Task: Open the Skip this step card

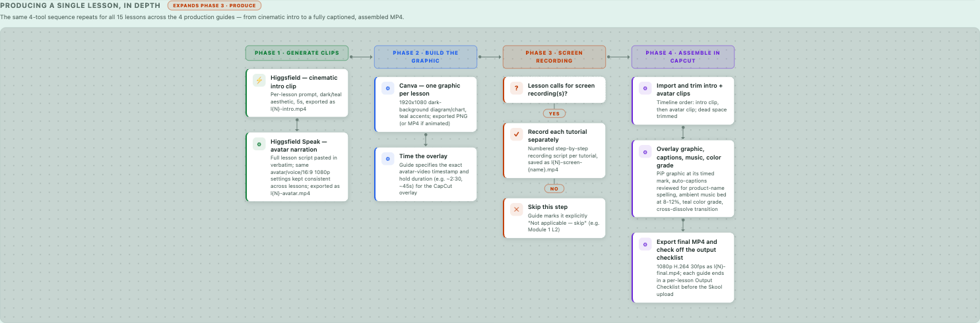Action: coord(554,218)
